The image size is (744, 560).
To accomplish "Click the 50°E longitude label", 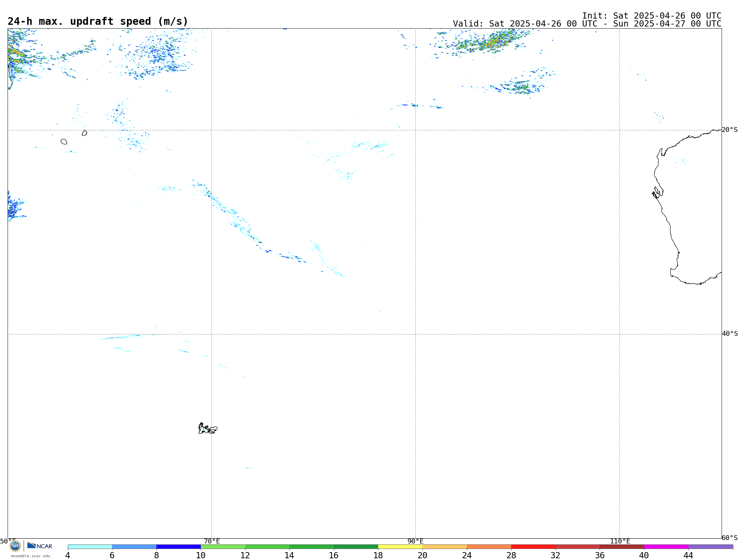I will (8, 541).
